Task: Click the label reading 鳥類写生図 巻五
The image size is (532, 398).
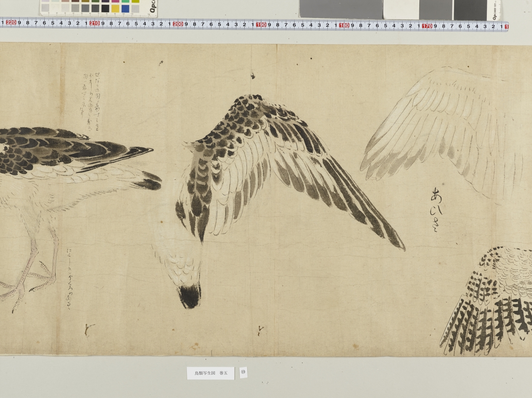Action: (211, 373)
